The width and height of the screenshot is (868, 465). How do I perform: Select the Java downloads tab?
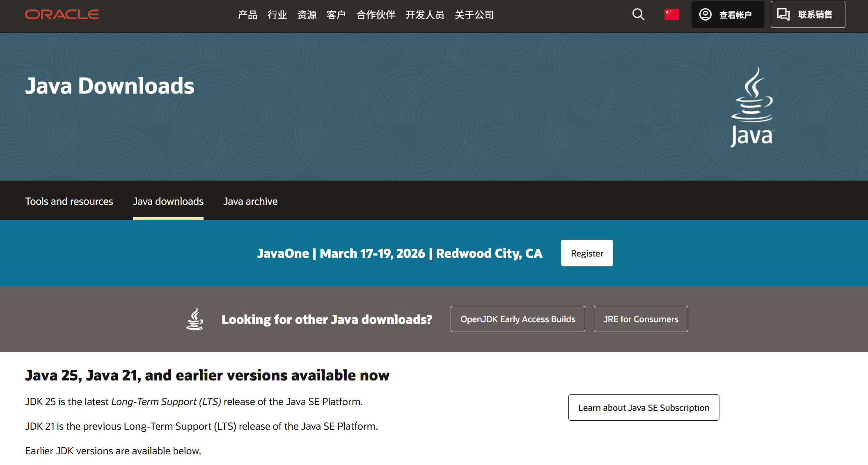pos(168,201)
